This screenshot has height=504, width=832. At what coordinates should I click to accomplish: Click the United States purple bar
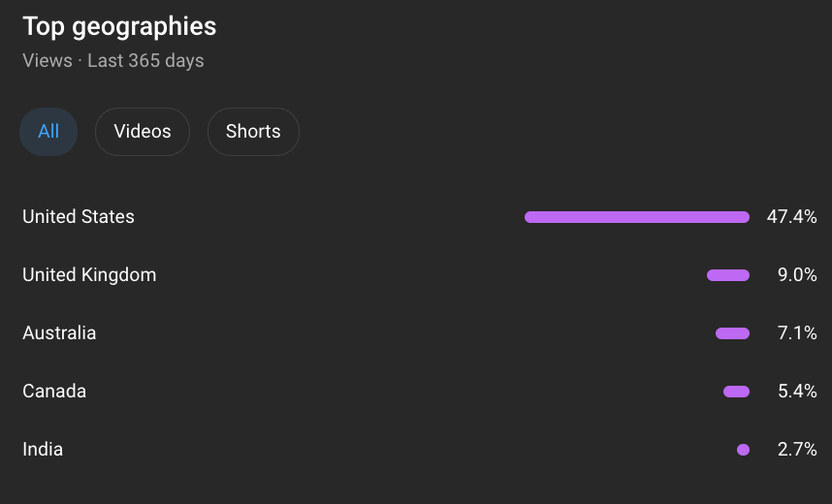pos(637,217)
